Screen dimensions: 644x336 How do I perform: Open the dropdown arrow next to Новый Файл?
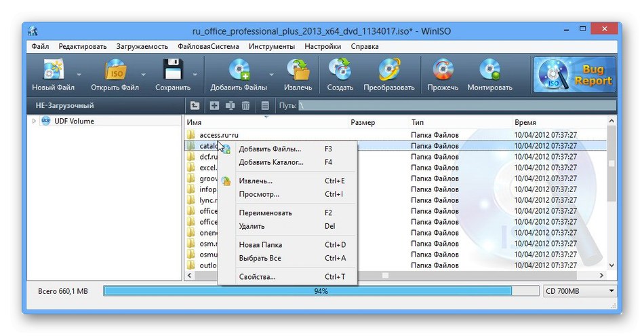(79, 75)
